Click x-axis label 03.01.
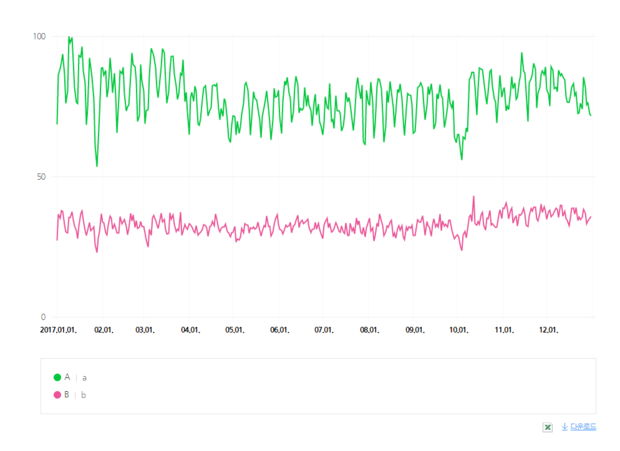This screenshot has width=620, height=451. (145, 330)
